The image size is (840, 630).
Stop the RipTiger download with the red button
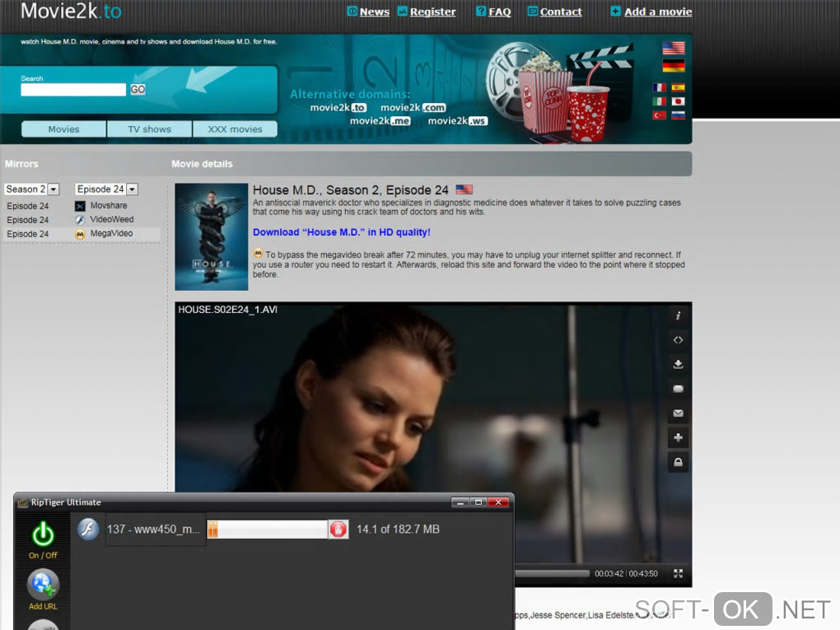tap(338, 530)
